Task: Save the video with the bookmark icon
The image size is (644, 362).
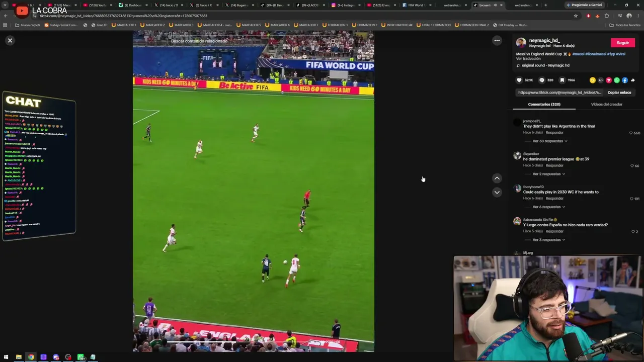Action: 562,80
